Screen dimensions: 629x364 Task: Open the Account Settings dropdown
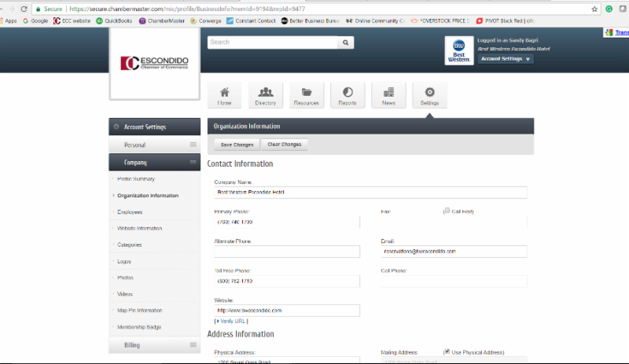click(x=506, y=59)
